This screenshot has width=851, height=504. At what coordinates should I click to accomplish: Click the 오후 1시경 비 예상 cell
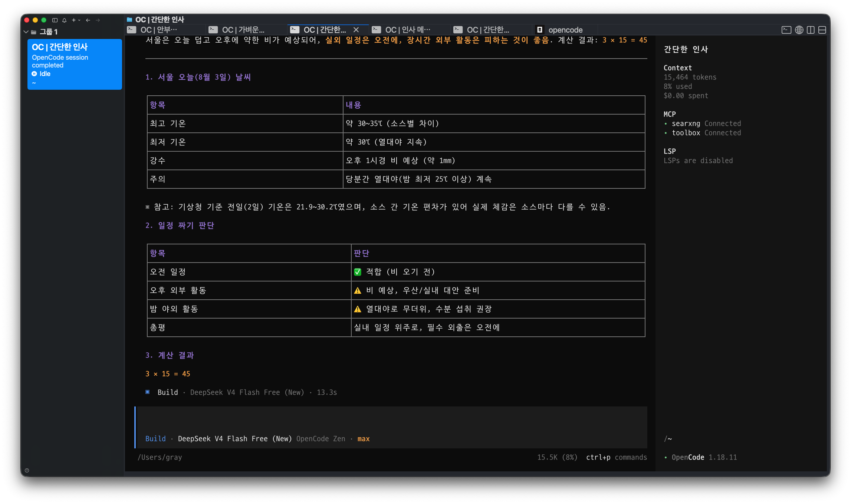click(x=494, y=161)
